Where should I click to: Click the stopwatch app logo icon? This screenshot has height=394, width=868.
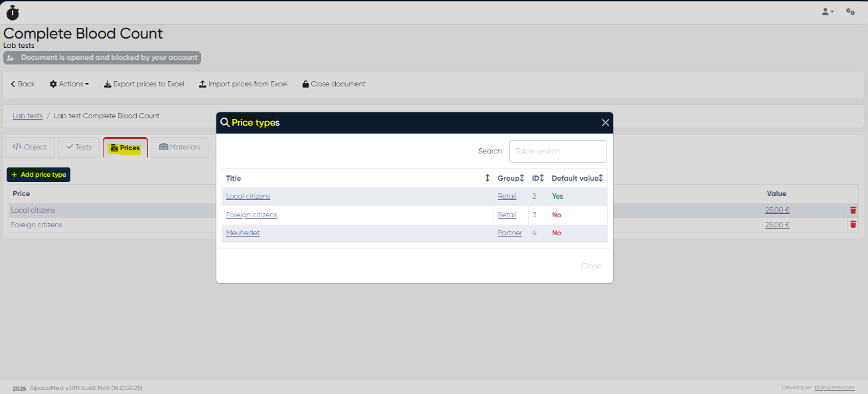click(13, 12)
